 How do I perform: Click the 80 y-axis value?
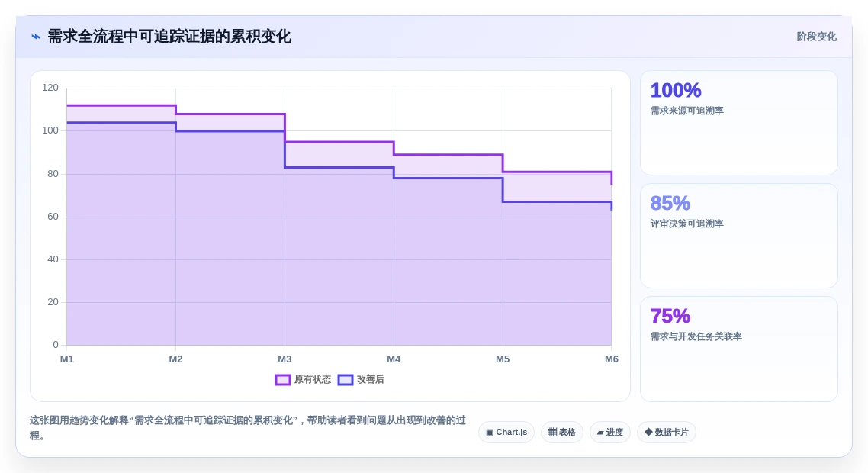pyautogui.click(x=53, y=173)
